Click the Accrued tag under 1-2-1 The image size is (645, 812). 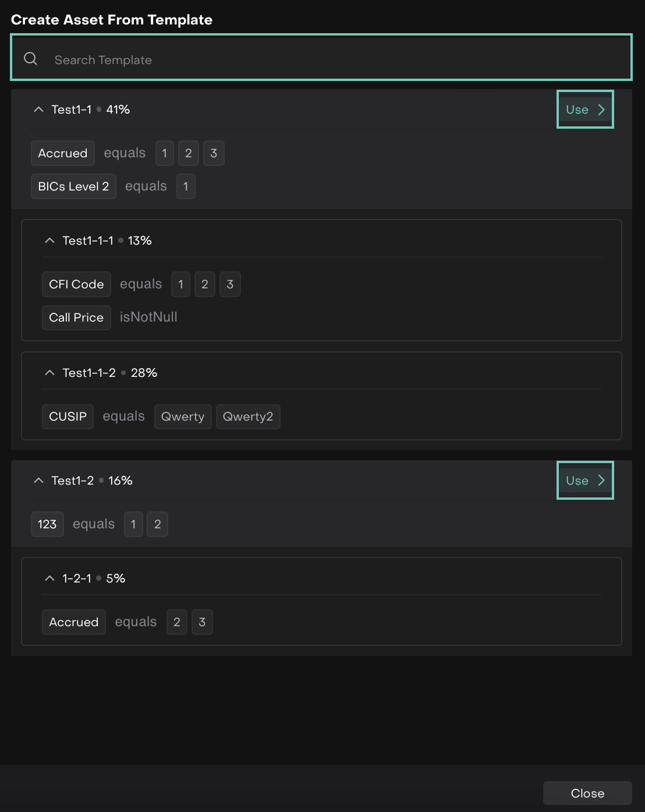click(x=74, y=622)
